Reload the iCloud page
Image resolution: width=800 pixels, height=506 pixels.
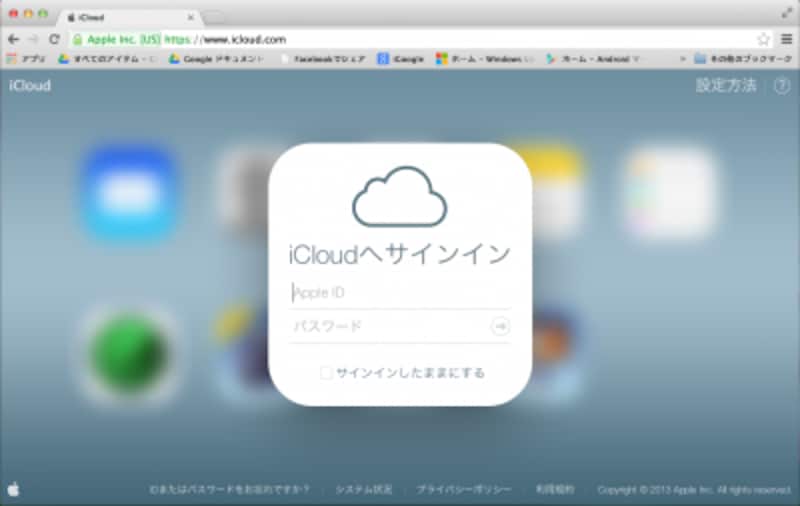tap(54, 39)
